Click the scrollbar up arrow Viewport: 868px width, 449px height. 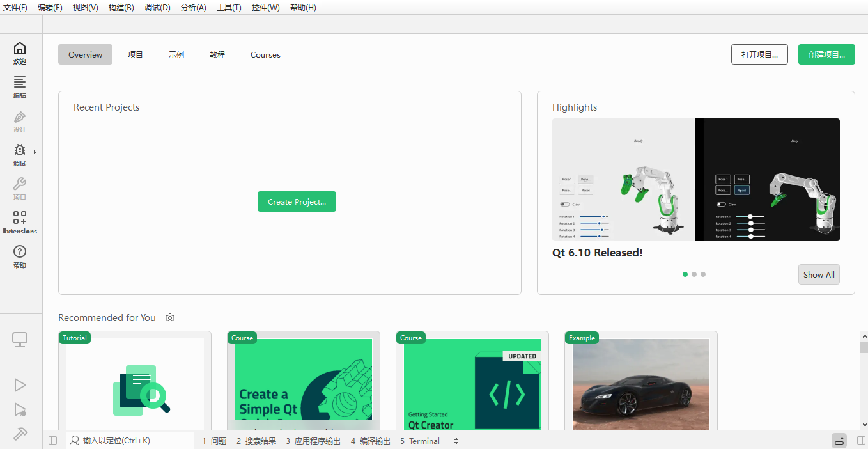pos(864,335)
